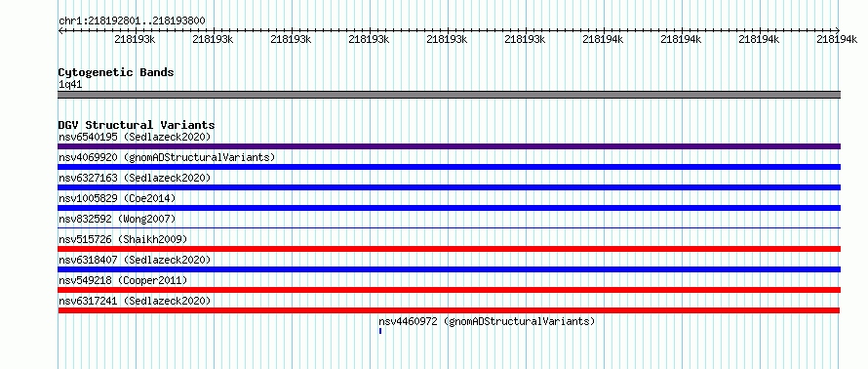Click the Cytogenetic Bands track title
The width and height of the screenshot is (868, 369).
[x=116, y=72]
